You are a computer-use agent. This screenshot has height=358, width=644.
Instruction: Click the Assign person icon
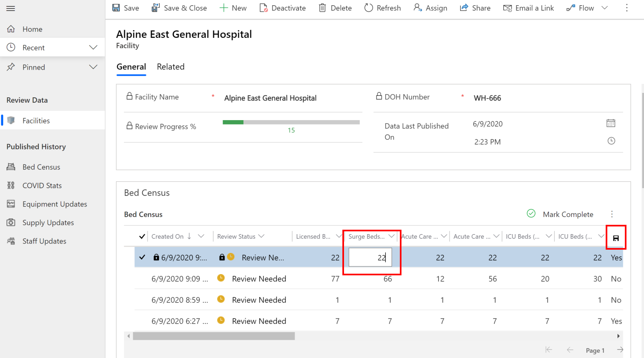pyautogui.click(x=417, y=8)
